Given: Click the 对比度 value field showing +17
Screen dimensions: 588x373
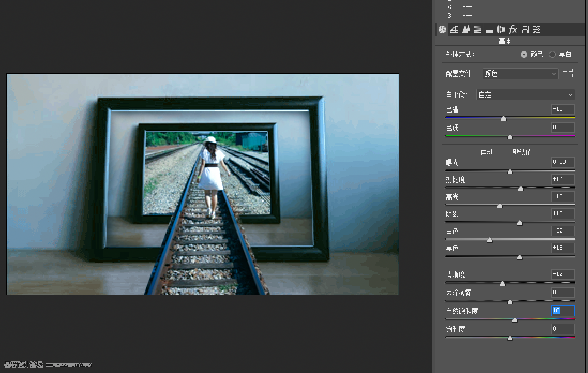Looking at the screenshot, I should [562, 180].
